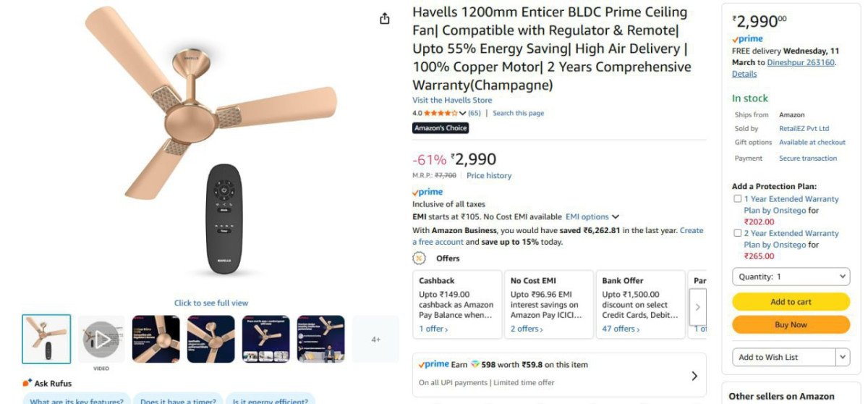Click the Offers badge icon
Viewport: 868px width, 404px height.
[x=419, y=258]
